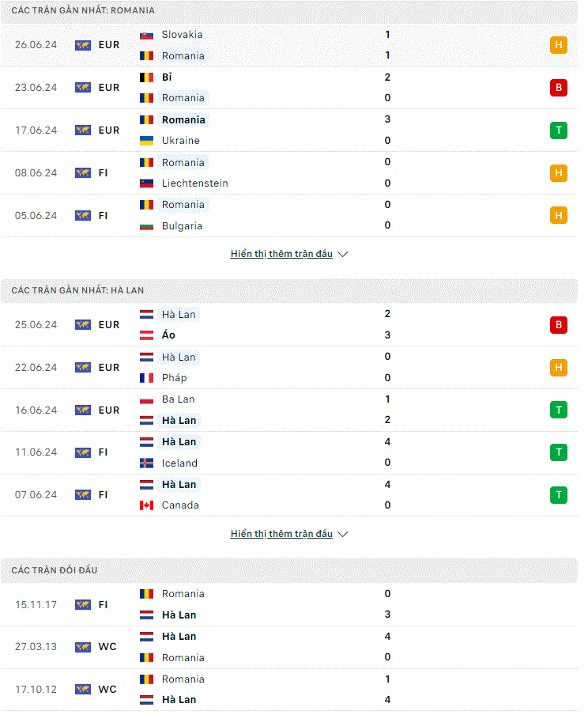Click the red B badge for Hà Lan vs Áo
The image size is (588, 715).
tap(559, 325)
